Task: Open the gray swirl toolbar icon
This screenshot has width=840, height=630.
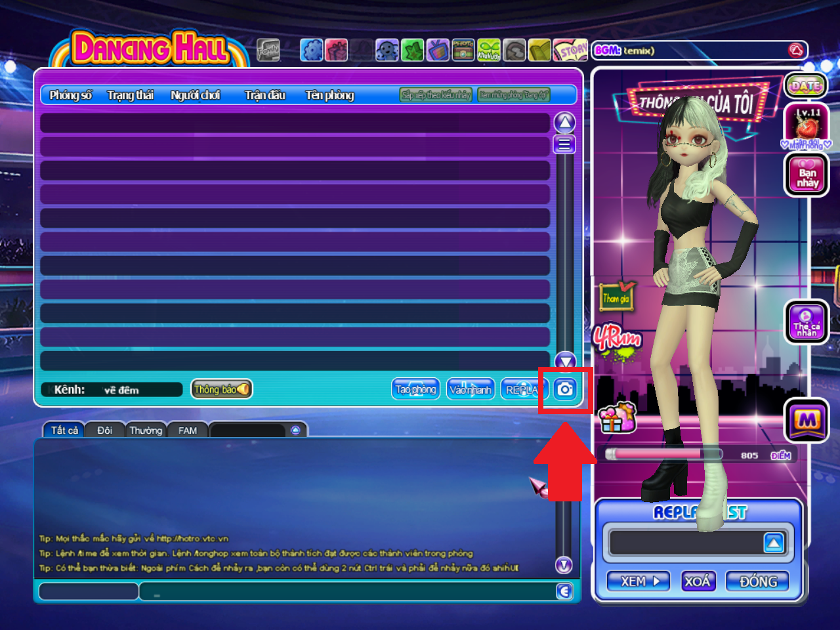Action: coord(514,50)
